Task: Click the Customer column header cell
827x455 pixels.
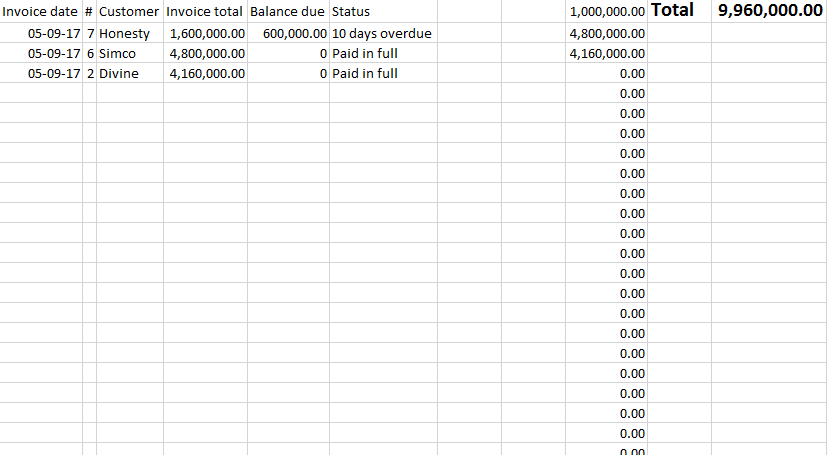Action: pyautogui.click(x=130, y=12)
